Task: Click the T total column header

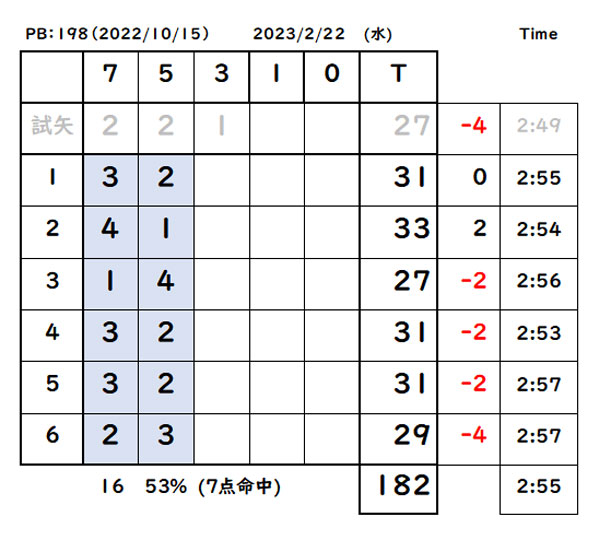Action: 398,77
